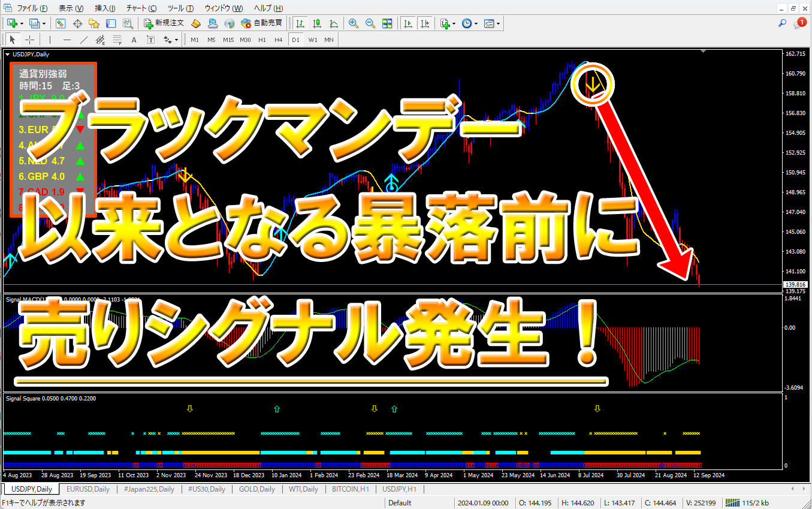This screenshot has height=509, width=812.
Task: Expand the New Chart dropdown arrow
Action: 22,23
